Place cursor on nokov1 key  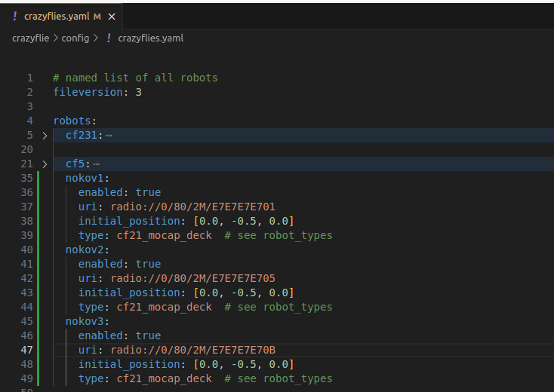click(85, 178)
